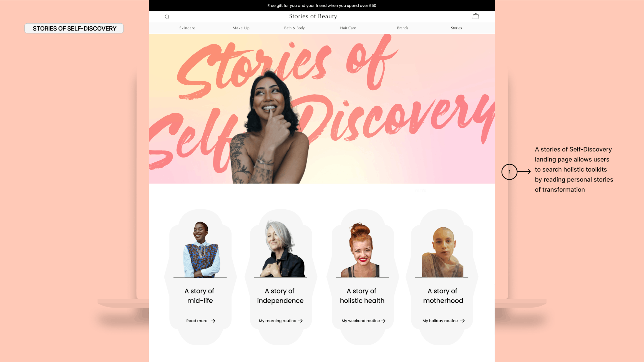644x362 pixels.
Task: Open the Skincare menu
Action: 187,28
